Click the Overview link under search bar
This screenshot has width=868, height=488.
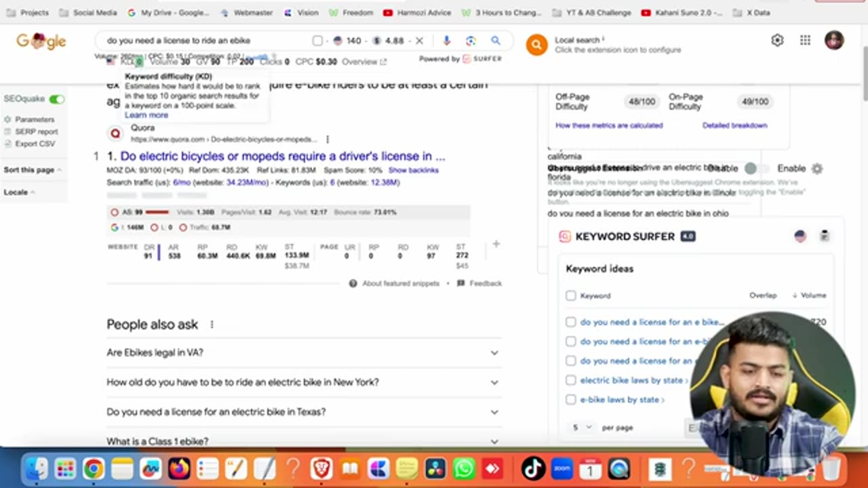[364, 62]
